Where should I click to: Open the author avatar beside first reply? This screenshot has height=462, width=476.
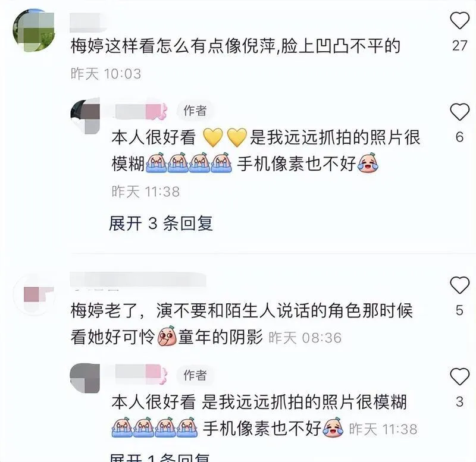pos(85,117)
